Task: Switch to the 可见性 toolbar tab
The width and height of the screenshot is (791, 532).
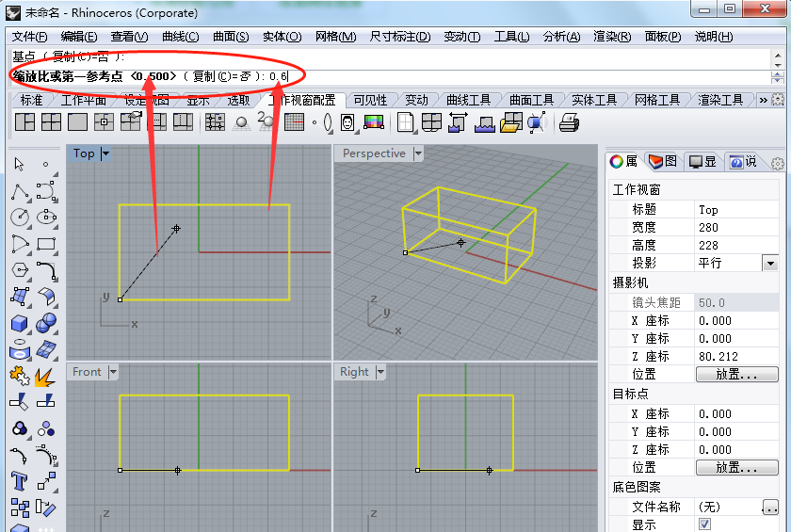Action: click(x=370, y=101)
